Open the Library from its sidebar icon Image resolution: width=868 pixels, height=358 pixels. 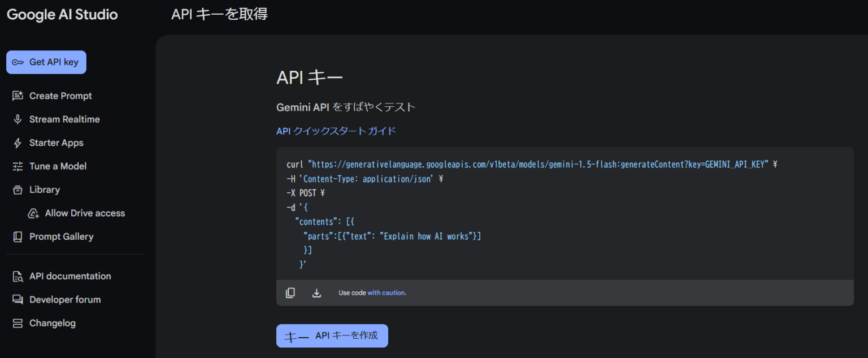point(18,189)
